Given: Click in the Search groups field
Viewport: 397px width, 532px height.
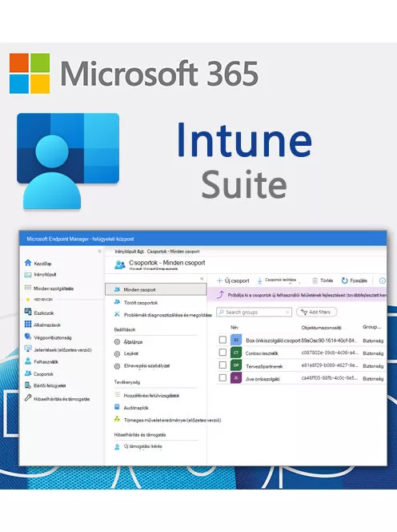Looking at the screenshot, I should [255, 312].
